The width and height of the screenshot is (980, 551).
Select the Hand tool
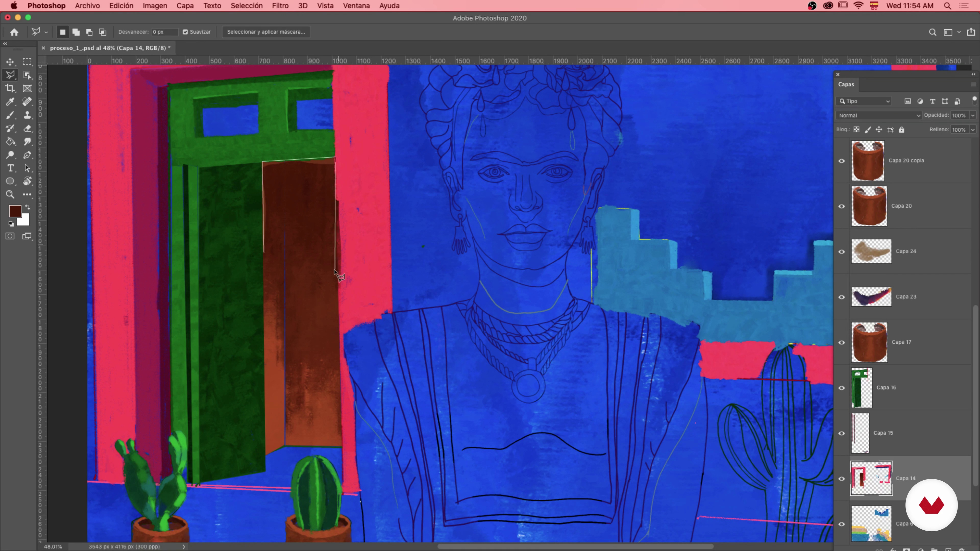27,181
